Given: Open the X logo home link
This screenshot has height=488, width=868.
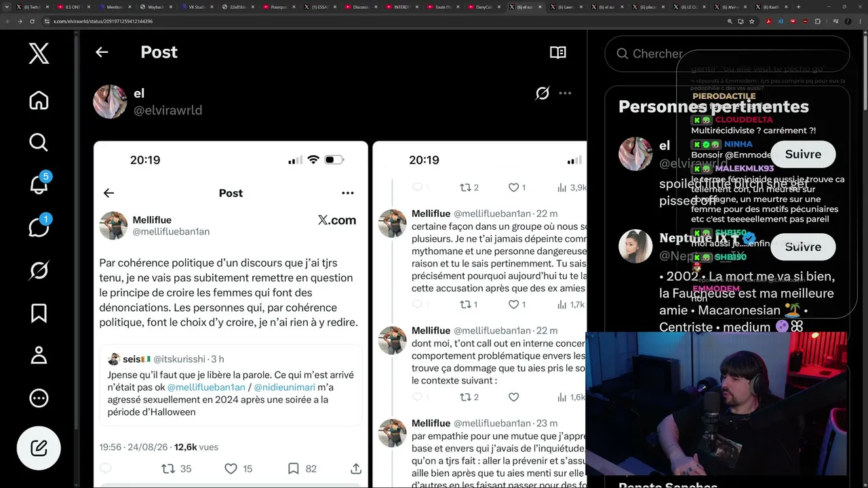Looking at the screenshot, I should pyautogui.click(x=39, y=52).
